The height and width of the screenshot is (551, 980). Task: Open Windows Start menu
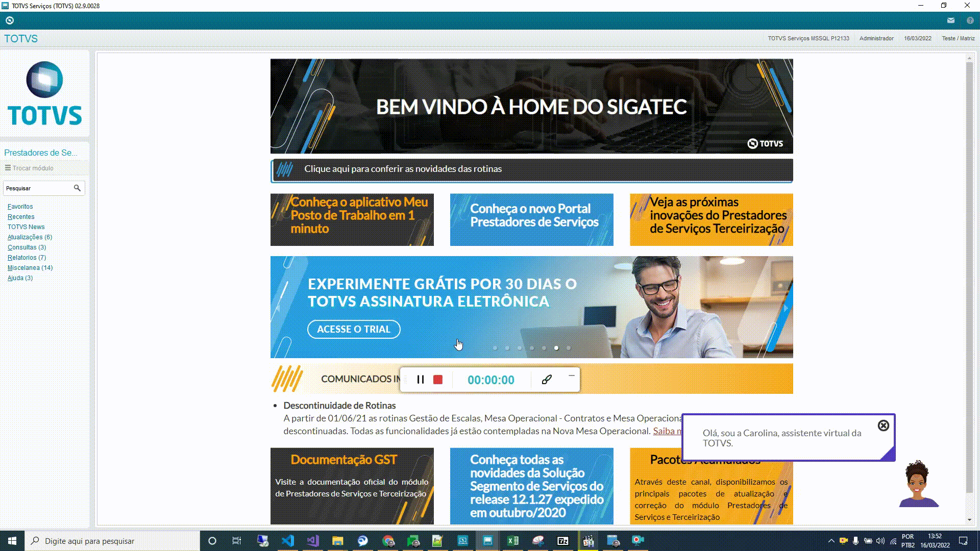[x=12, y=541]
